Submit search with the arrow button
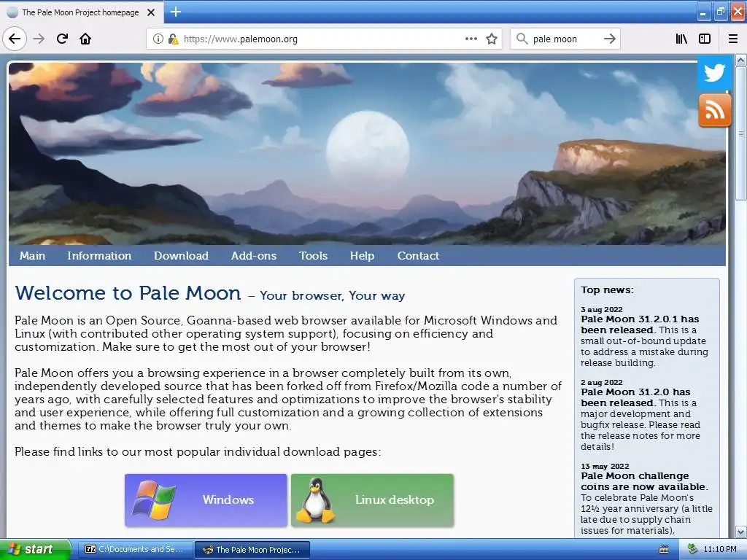 point(610,39)
